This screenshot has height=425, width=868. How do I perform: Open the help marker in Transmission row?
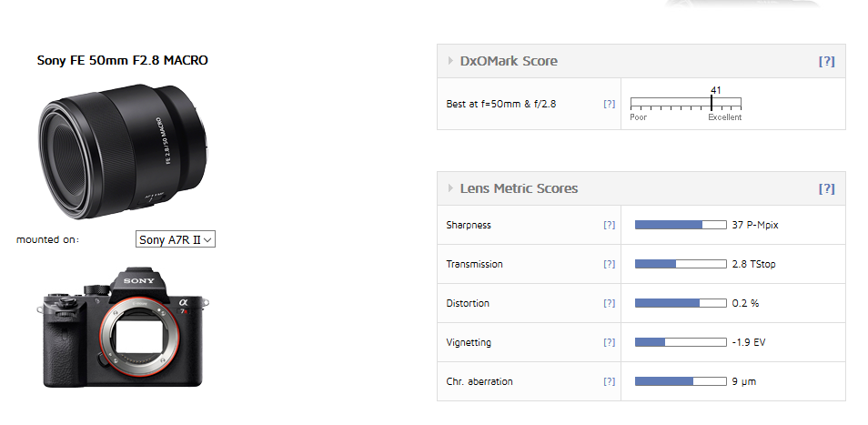pos(610,264)
